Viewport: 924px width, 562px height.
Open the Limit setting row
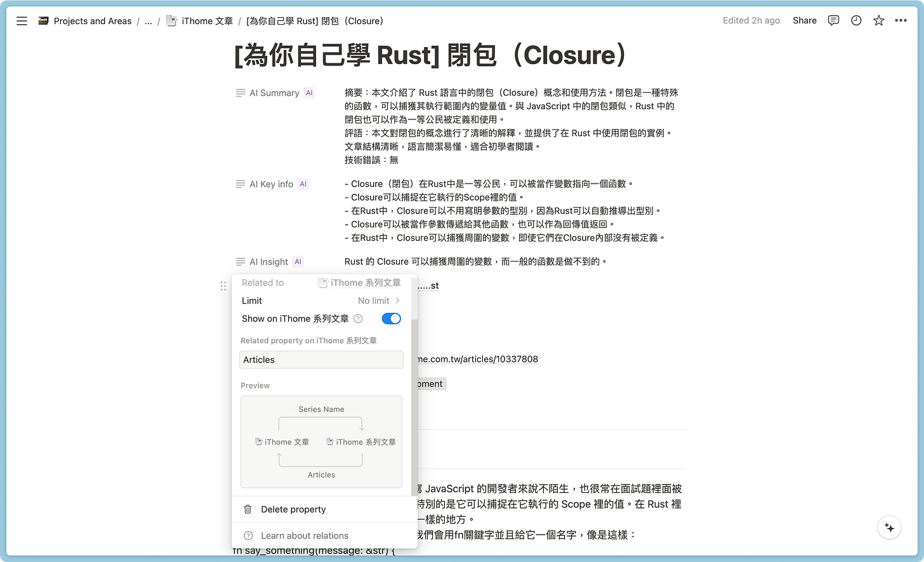pos(321,301)
